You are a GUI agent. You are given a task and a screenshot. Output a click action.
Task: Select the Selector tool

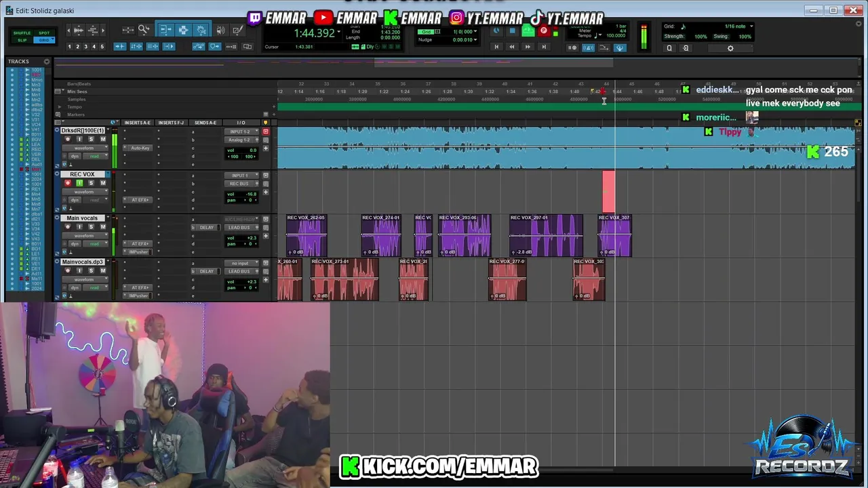[183, 30]
